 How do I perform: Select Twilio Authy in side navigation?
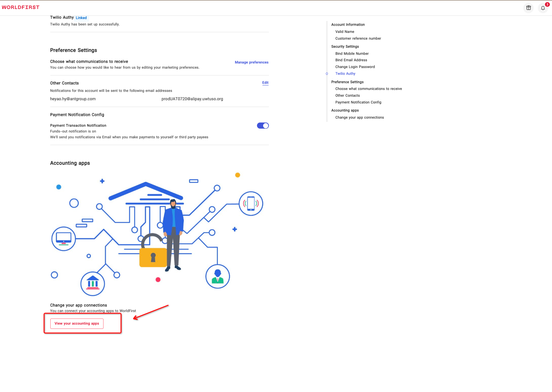pyautogui.click(x=345, y=73)
